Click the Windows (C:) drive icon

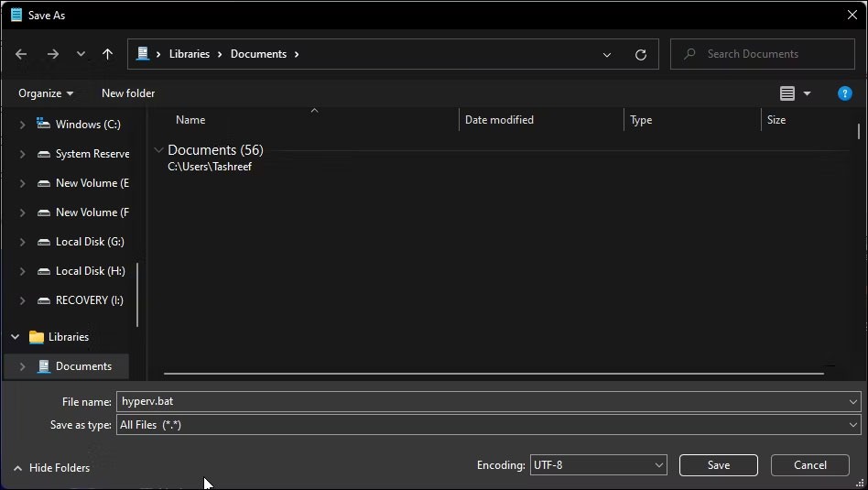tap(43, 125)
